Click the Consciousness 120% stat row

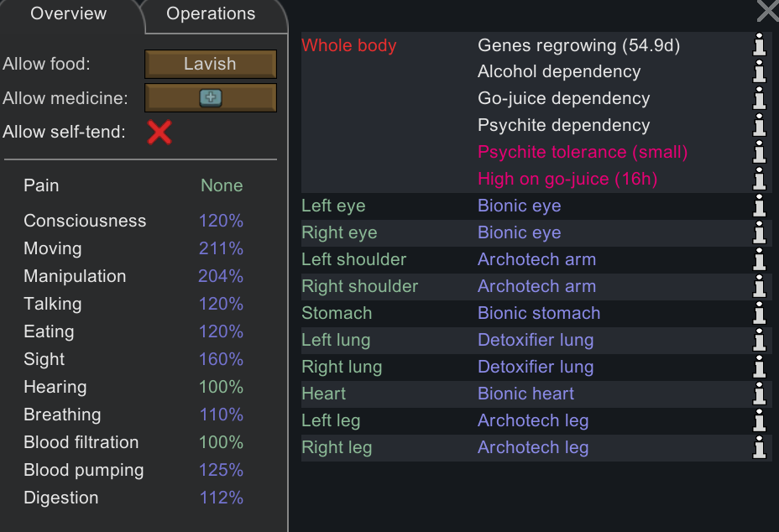pyautogui.click(x=133, y=221)
